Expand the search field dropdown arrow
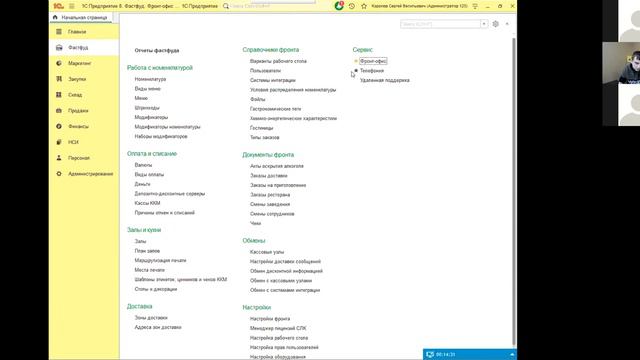This screenshot has width=640, height=360. click(x=484, y=24)
